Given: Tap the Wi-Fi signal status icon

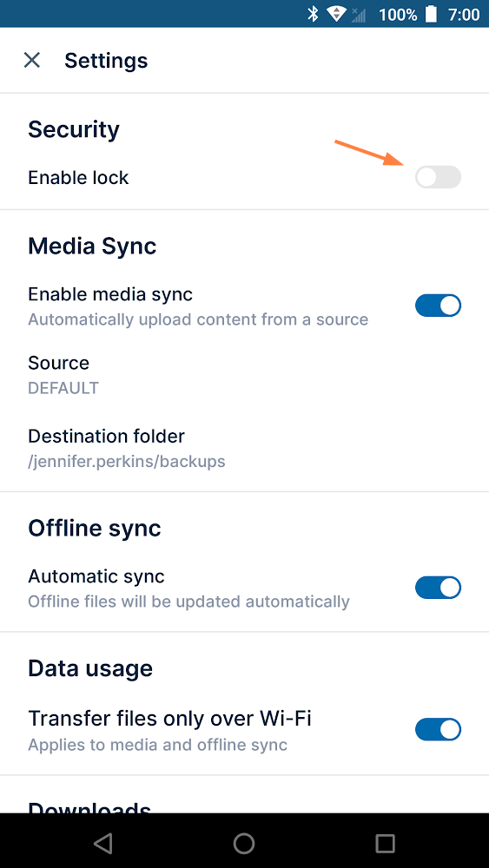Looking at the screenshot, I should tap(336, 14).
